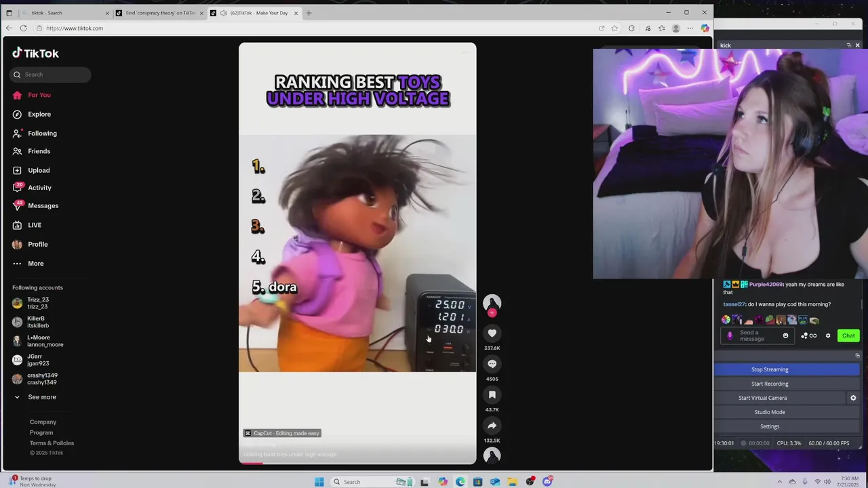This screenshot has height=488, width=868.
Task: Switch to 'Find conspiracy theory' tab
Action: tap(159, 13)
